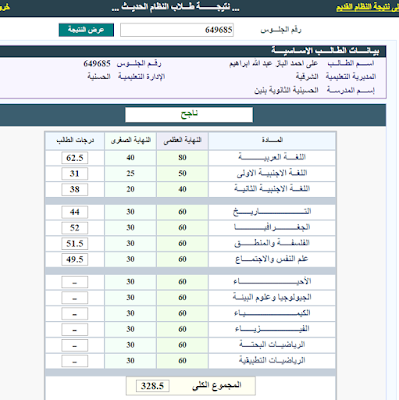Click the chemistry (الكيمياء) empty score box
The image size is (399, 400).
75,314
